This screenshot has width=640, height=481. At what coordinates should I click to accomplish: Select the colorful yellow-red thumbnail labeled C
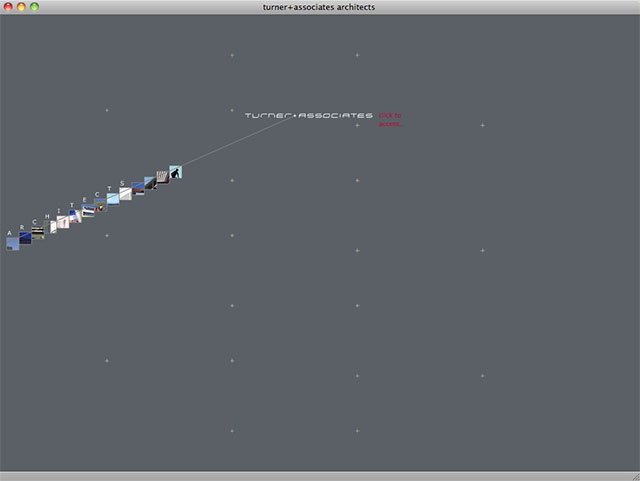click(x=100, y=206)
